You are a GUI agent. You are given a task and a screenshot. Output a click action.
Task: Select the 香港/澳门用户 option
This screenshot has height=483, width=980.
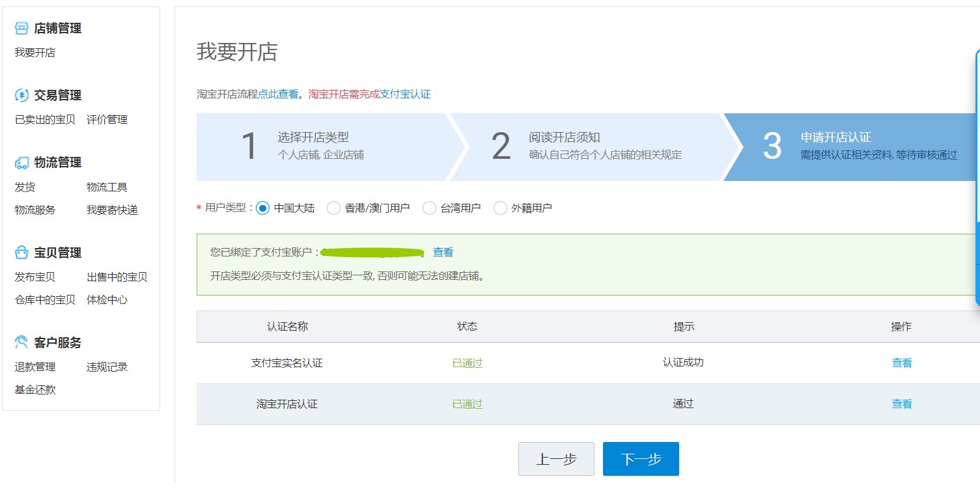[333, 207]
